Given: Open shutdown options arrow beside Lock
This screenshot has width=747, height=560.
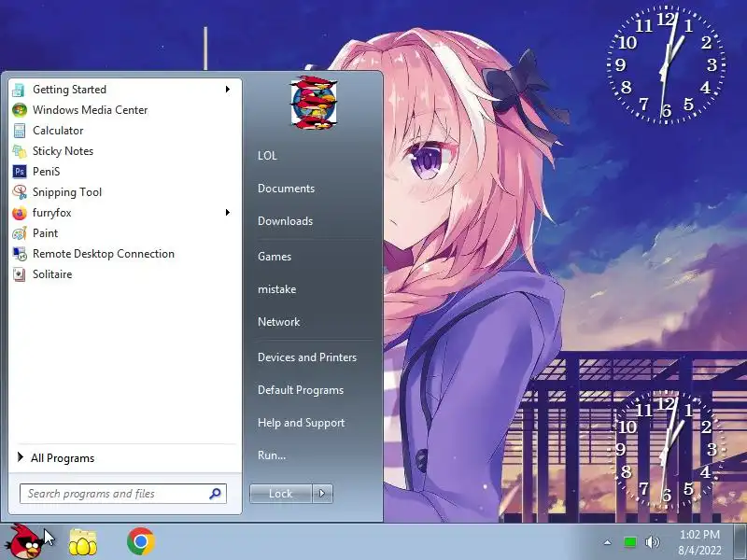Looking at the screenshot, I should pyautogui.click(x=322, y=494).
